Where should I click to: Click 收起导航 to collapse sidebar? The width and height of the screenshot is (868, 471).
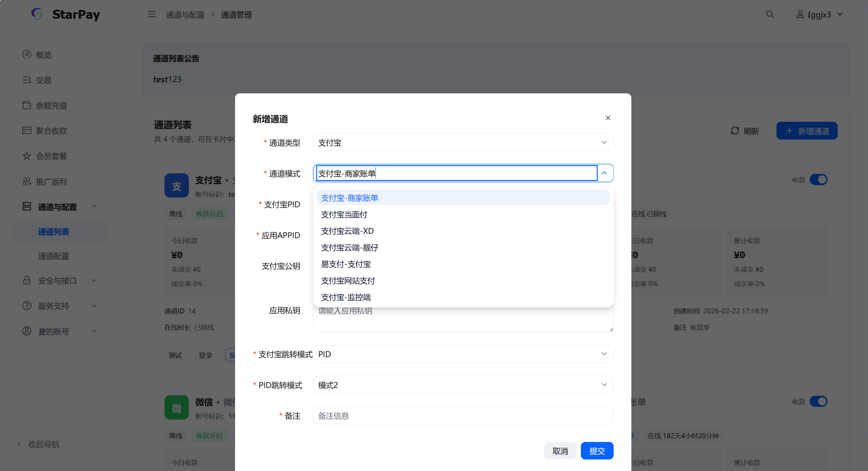tap(38, 444)
